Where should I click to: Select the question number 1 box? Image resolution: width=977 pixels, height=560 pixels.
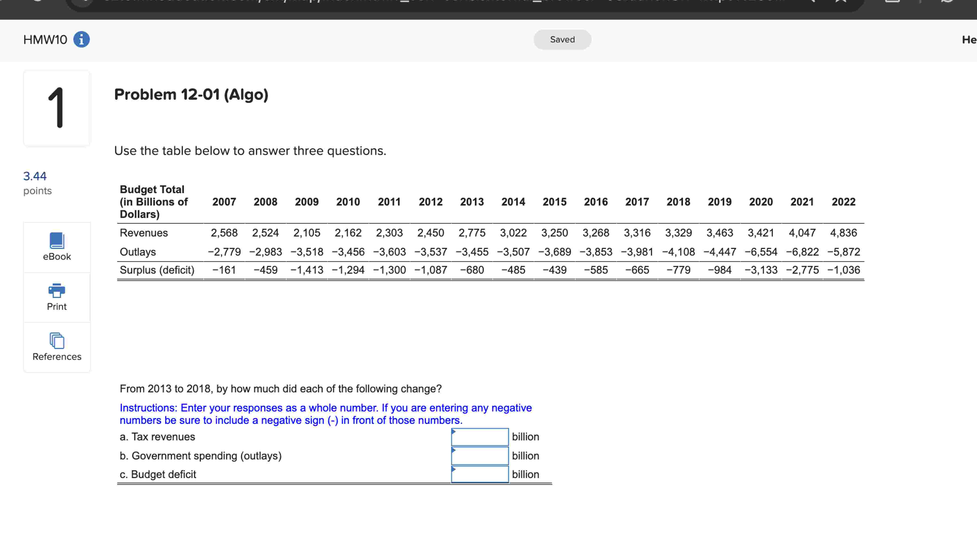tap(57, 108)
